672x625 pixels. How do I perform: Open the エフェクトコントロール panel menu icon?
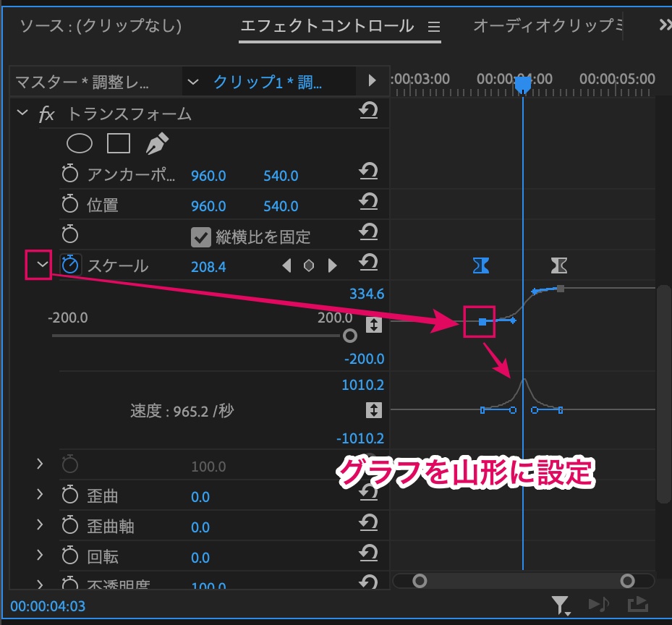coord(434,27)
